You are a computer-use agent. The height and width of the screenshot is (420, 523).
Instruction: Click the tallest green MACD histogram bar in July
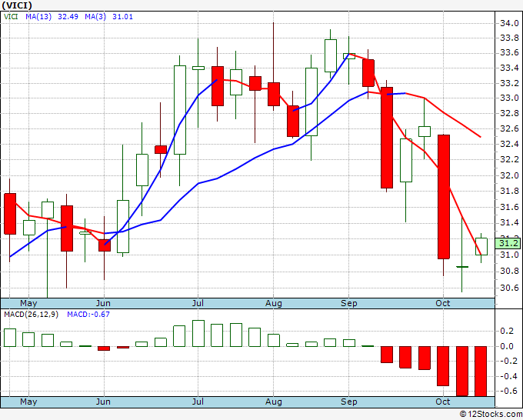(x=198, y=333)
